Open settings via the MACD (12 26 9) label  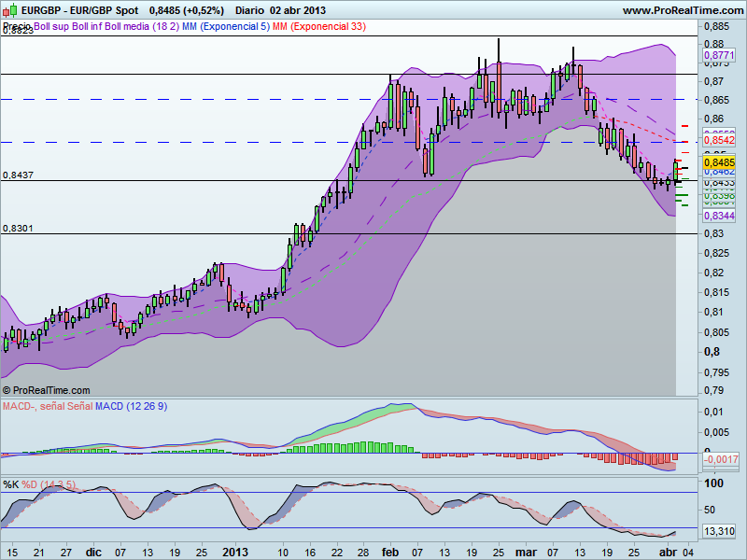point(131,405)
